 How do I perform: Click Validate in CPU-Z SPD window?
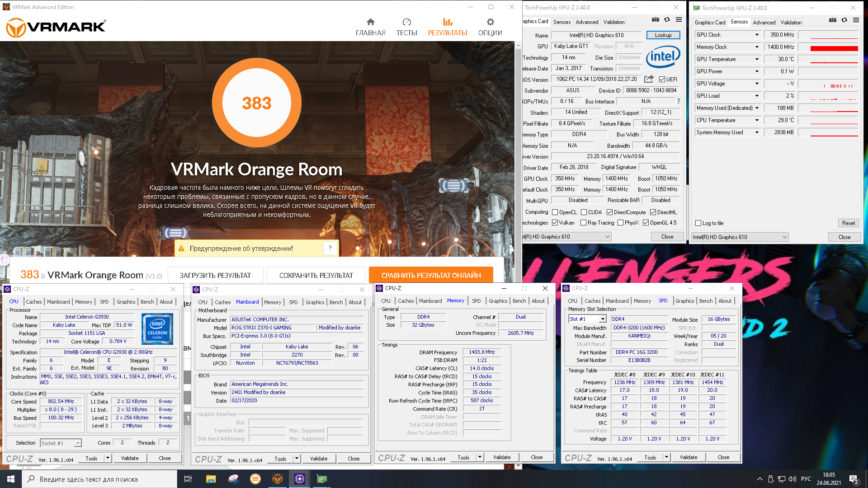(x=688, y=457)
